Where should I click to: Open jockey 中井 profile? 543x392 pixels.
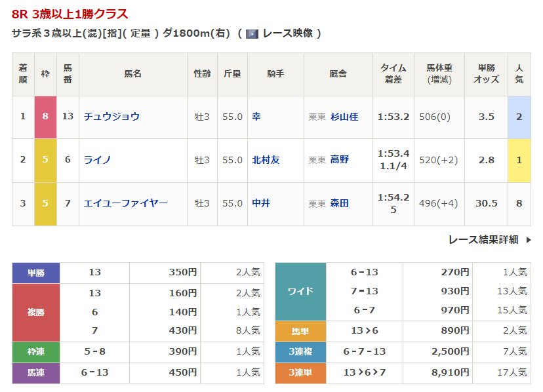click(x=261, y=203)
